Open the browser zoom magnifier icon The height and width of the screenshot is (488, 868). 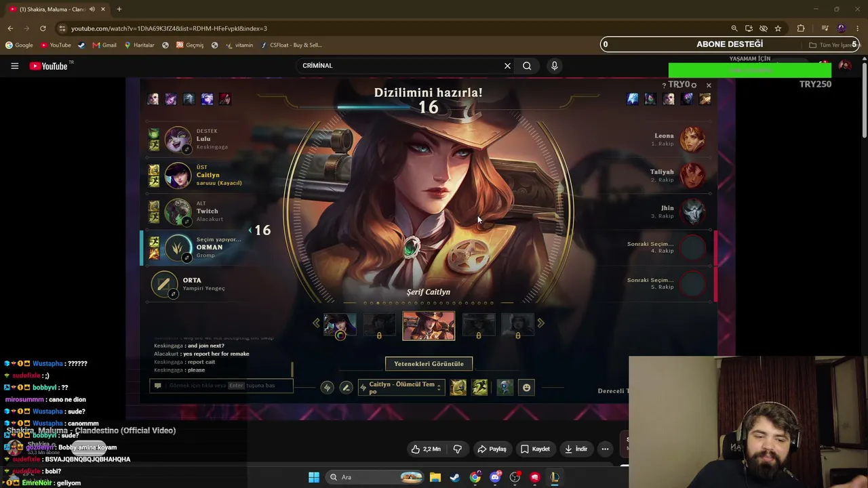[x=734, y=28]
